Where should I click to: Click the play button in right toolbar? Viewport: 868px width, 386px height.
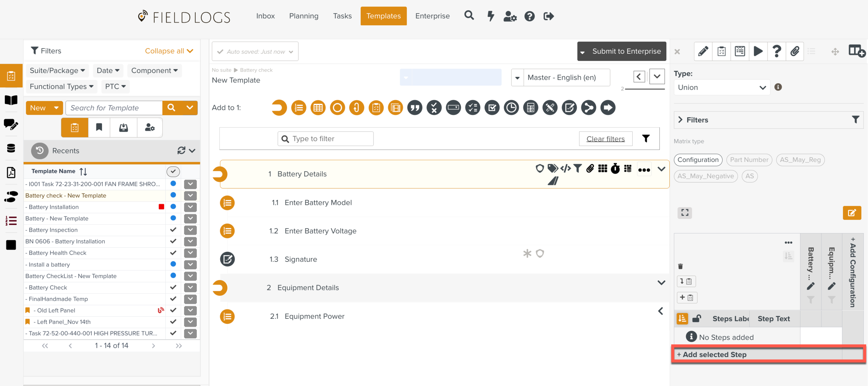coord(758,51)
